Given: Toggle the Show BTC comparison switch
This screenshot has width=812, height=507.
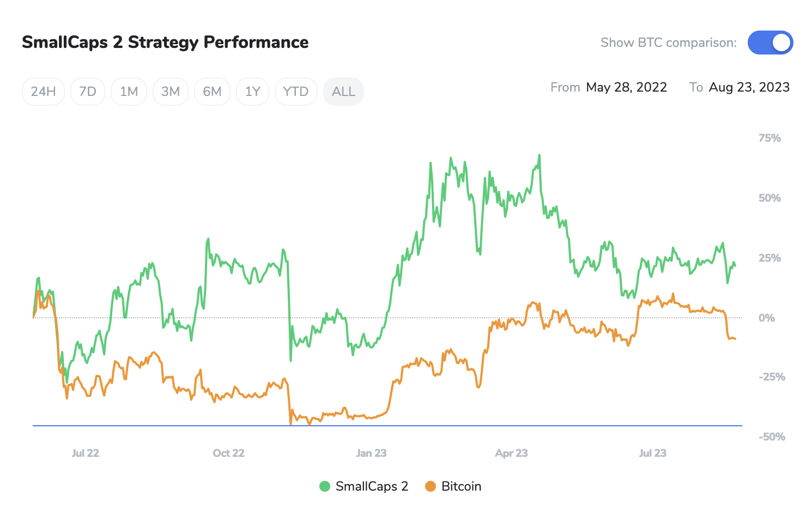Looking at the screenshot, I should pos(770,43).
